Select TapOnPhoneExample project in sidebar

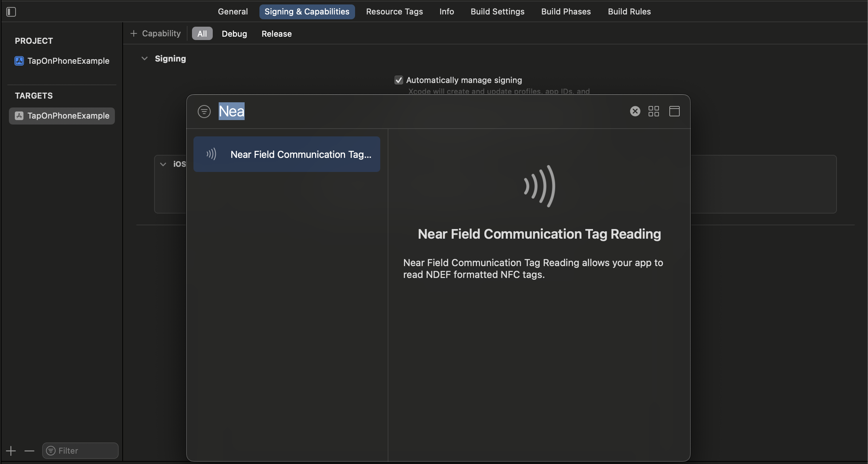62,61
